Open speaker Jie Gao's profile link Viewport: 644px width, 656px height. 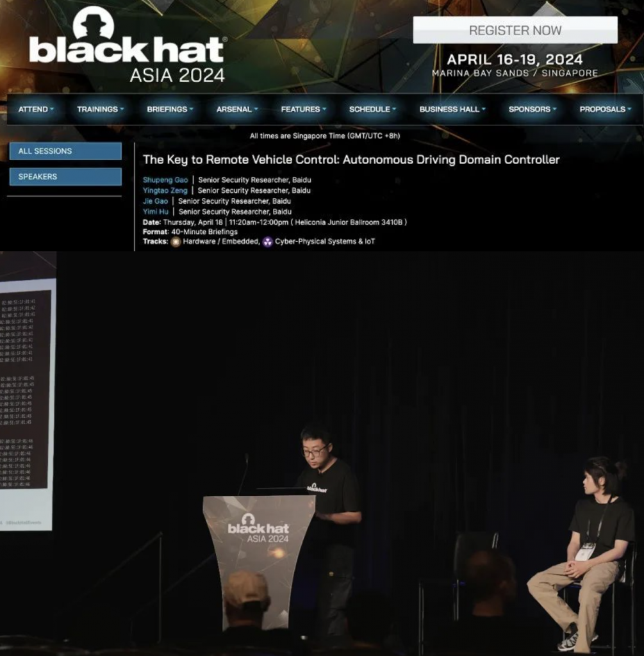pyautogui.click(x=155, y=201)
